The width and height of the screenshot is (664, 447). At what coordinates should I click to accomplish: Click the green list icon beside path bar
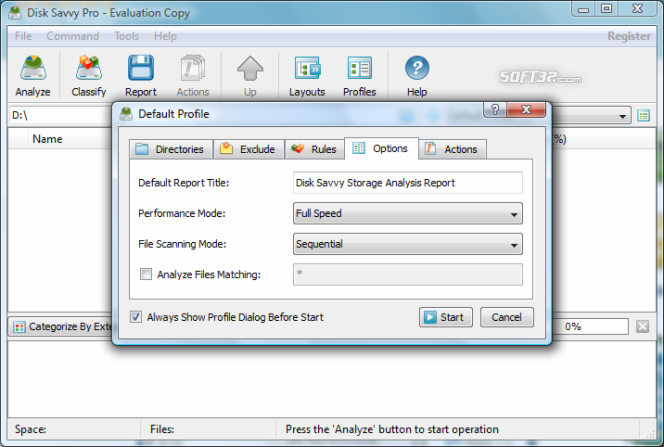[643, 116]
